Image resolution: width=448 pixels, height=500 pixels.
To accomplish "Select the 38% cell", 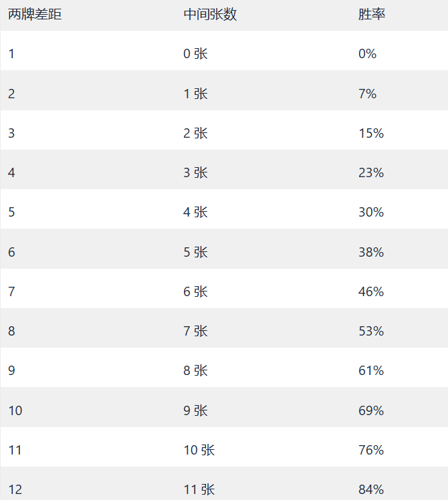I will click(371, 252).
